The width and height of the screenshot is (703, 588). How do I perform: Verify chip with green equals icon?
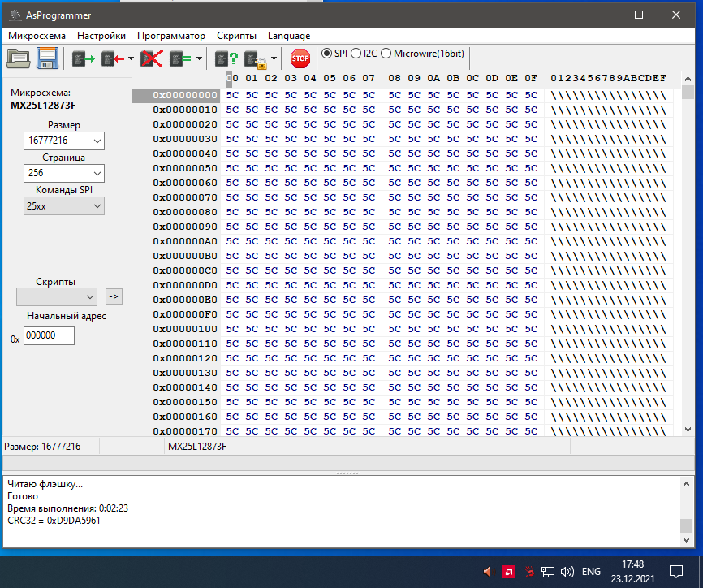[x=180, y=58]
